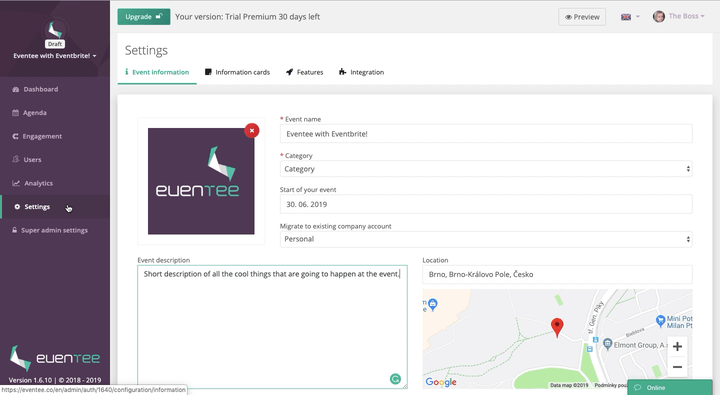Screen dimensions: 720x395
Task: Click the rocket icon on Features tab
Action: [x=289, y=72]
